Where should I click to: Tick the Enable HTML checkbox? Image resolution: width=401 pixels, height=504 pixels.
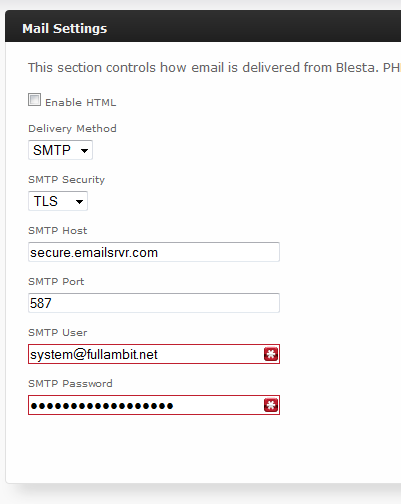(34, 100)
